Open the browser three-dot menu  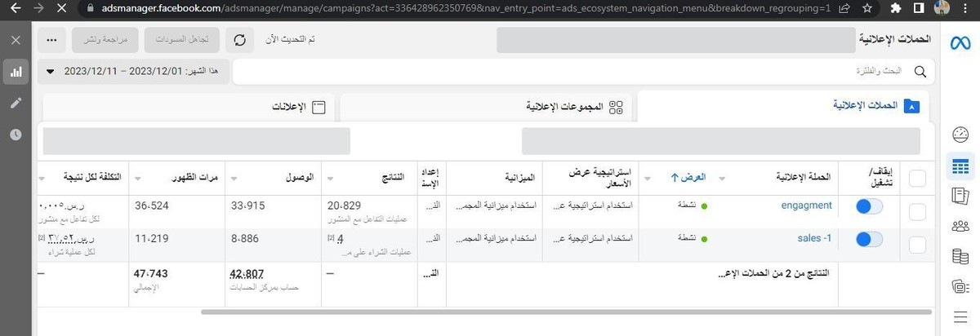(x=967, y=8)
